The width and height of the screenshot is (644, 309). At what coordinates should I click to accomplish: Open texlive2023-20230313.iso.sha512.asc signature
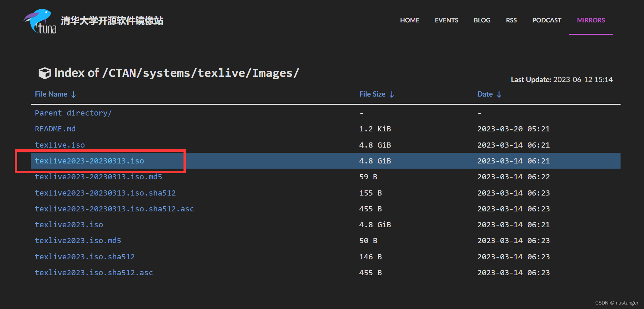click(x=114, y=209)
